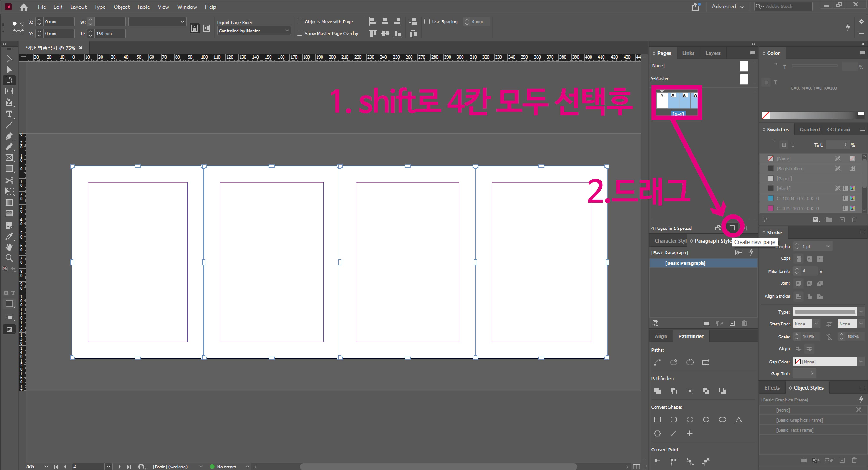The height and width of the screenshot is (470, 868).
Task: Open the page number dropdown in status bar
Action: (108, 466)
